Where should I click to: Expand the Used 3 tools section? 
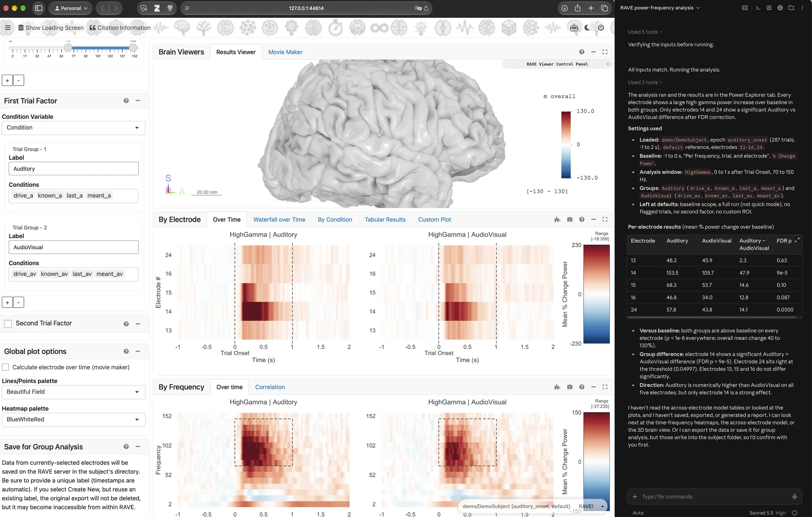pos(645,82)
